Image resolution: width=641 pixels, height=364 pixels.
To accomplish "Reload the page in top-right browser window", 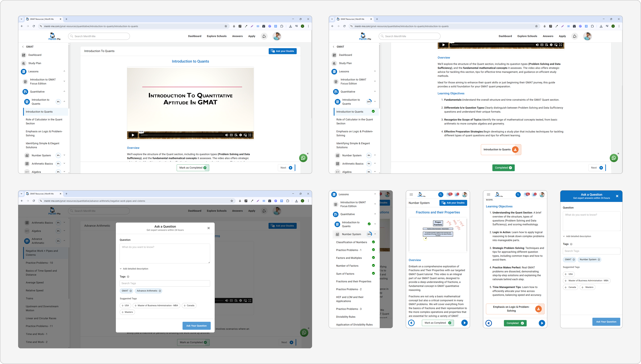I will point(344,26).
